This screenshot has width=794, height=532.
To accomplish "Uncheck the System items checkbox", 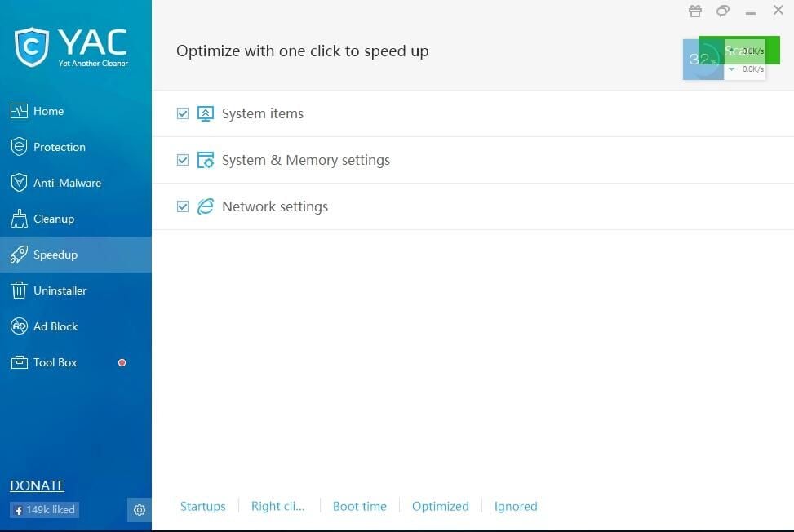I will (183, 113).
